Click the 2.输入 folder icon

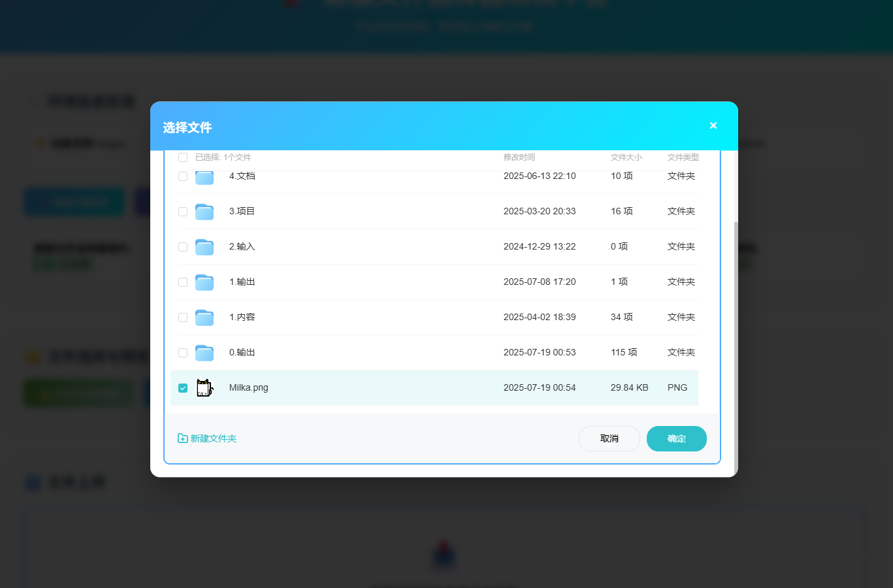point(204,247)
